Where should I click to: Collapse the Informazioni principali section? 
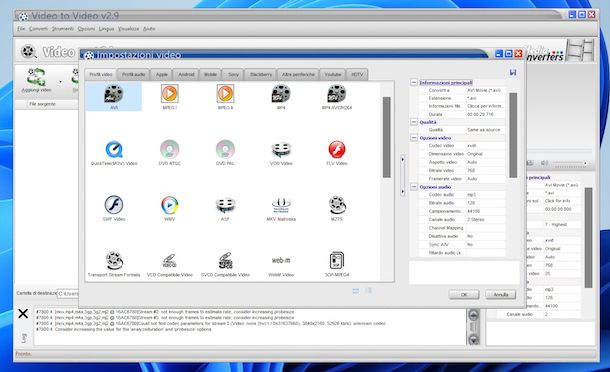click(x=414, y=82)
